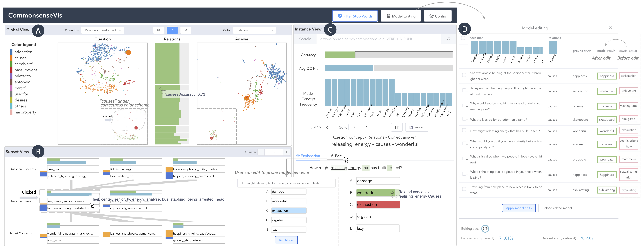
Task: Click Run Model button
Action: [286, 240]
